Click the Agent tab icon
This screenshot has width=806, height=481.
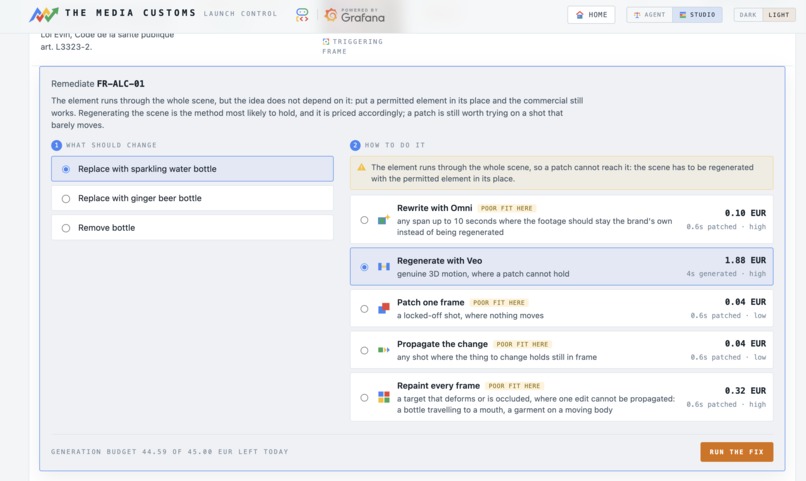637,15
